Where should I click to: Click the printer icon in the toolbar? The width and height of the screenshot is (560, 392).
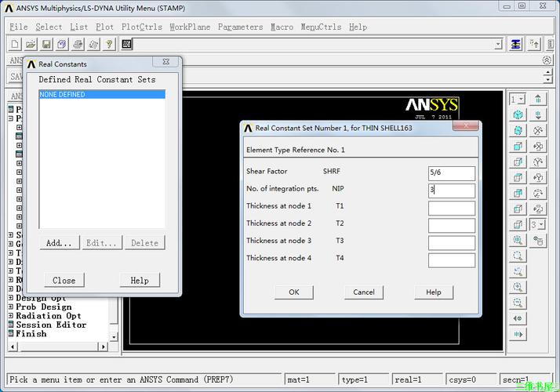[78, 45]
